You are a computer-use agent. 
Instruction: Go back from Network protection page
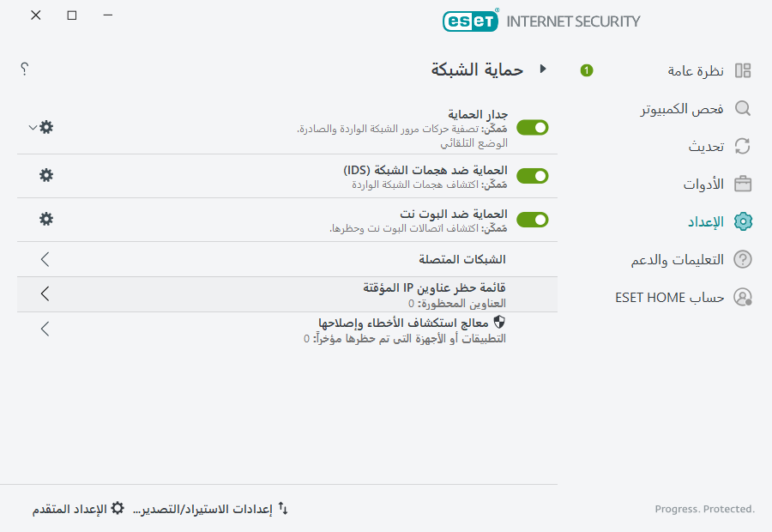point(543,70)
